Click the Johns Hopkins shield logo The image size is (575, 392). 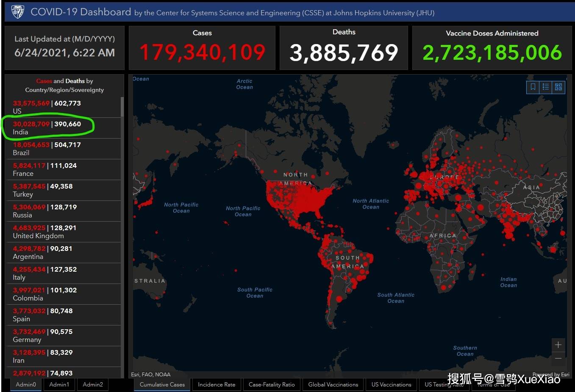pos(17,11)
